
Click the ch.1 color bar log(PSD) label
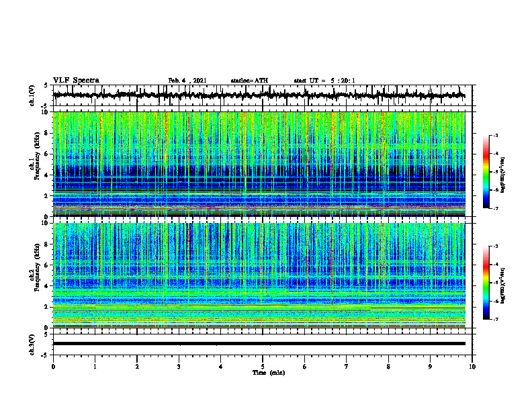[x=503, y=175]
